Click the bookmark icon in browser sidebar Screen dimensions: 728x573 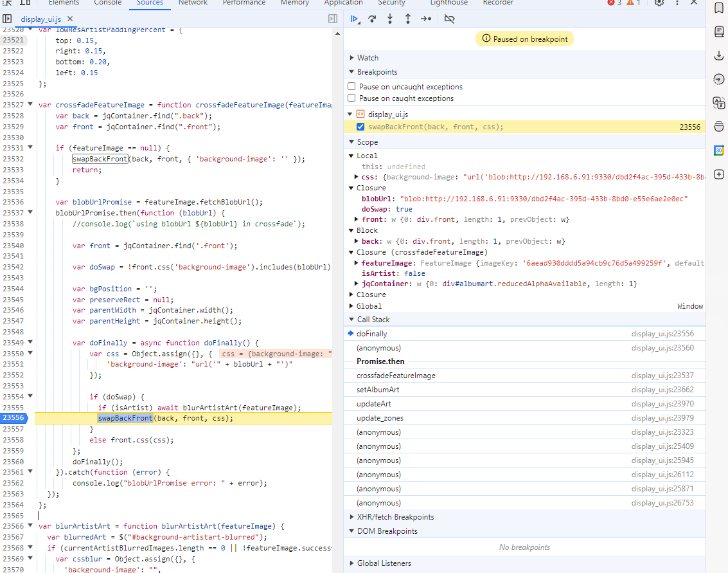pyautogui.click(x=719, y=8)
